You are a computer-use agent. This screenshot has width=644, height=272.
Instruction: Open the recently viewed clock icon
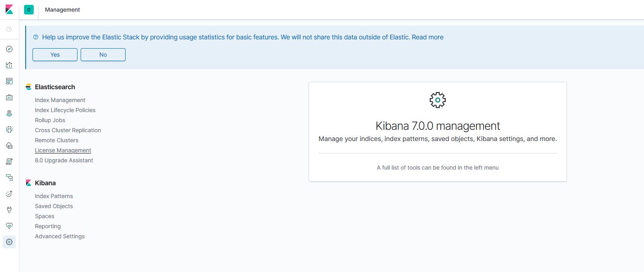click(x=9, y=29)
